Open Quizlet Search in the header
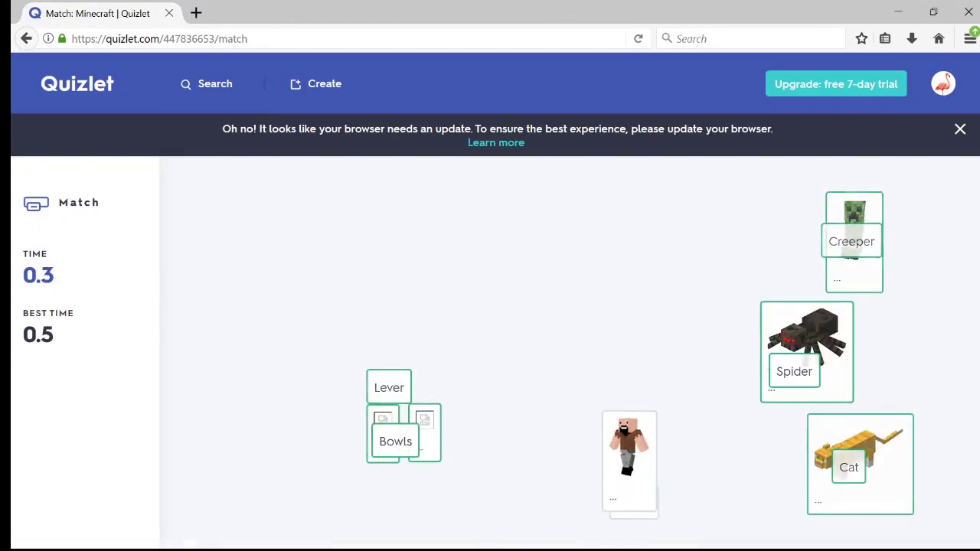The image size is (980, 551). [207, 83]
